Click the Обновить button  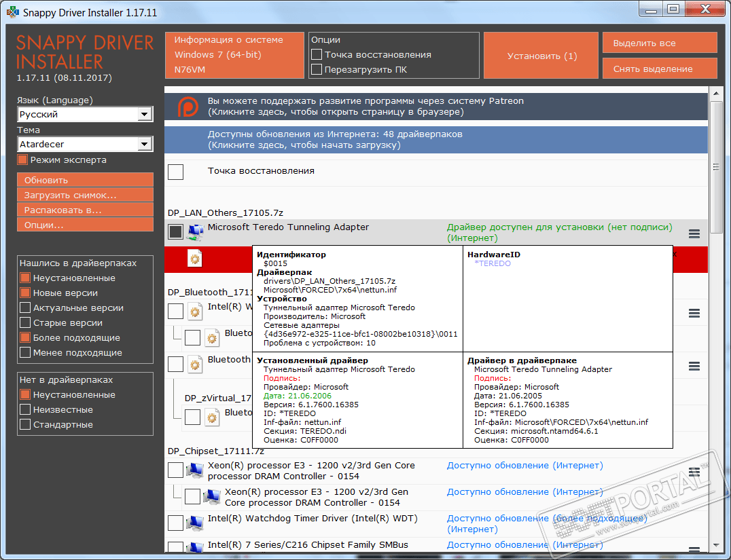point(86,180)
